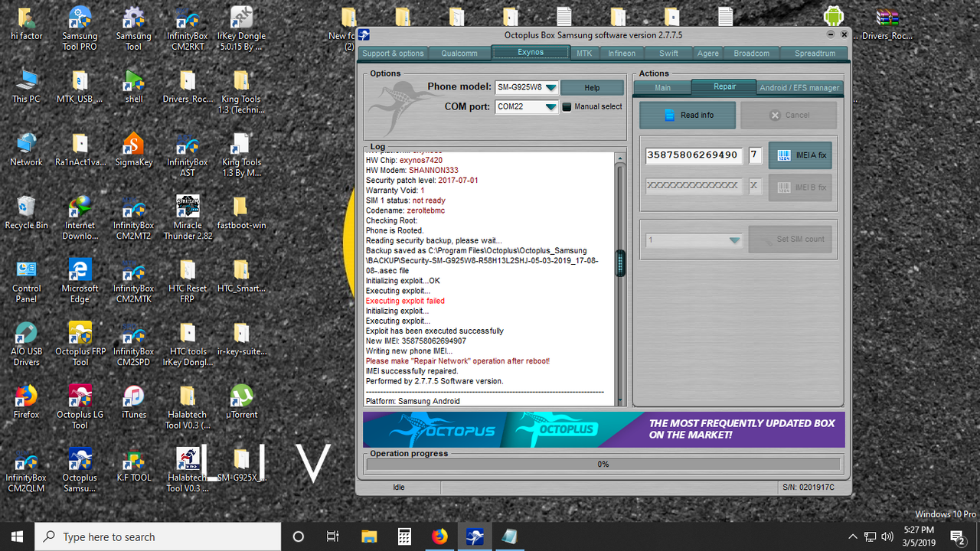Viewport: 980px width, 551px height.
Task: Click the Octopus Octoplus advertisement banner
Action: [x=603, y=429]
